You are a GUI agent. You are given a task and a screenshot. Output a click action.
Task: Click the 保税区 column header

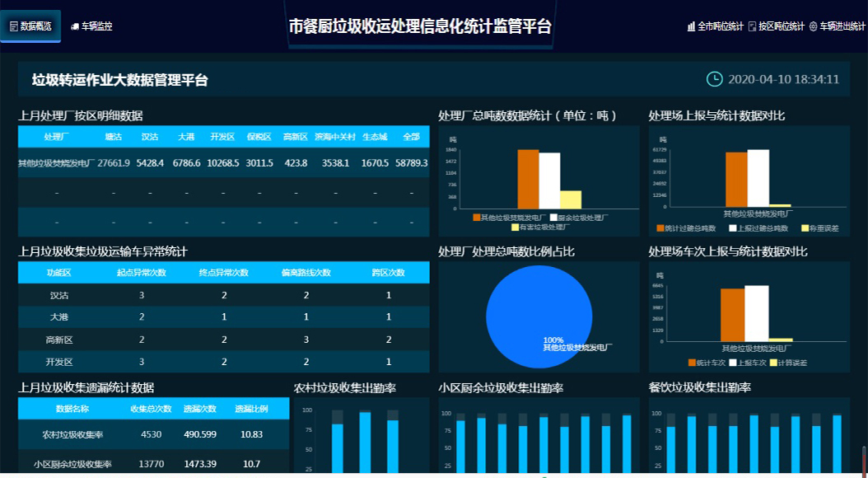pyautogui.click(x=259, y=137)
